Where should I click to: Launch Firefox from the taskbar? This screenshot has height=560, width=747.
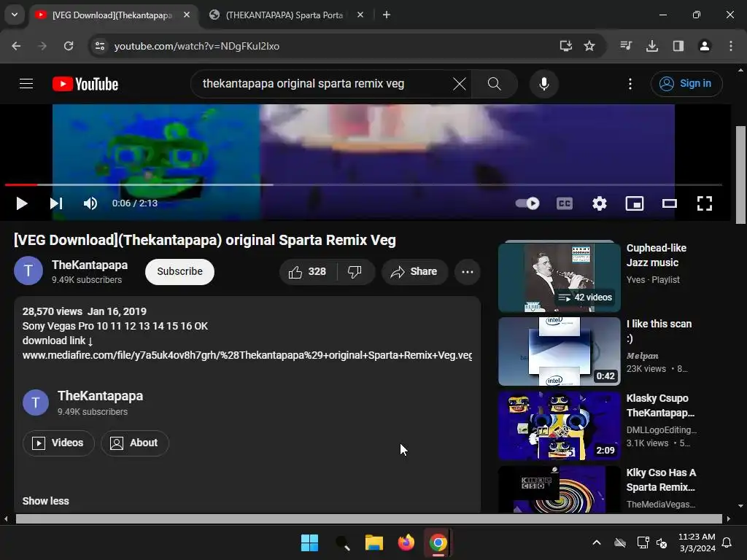406,542
